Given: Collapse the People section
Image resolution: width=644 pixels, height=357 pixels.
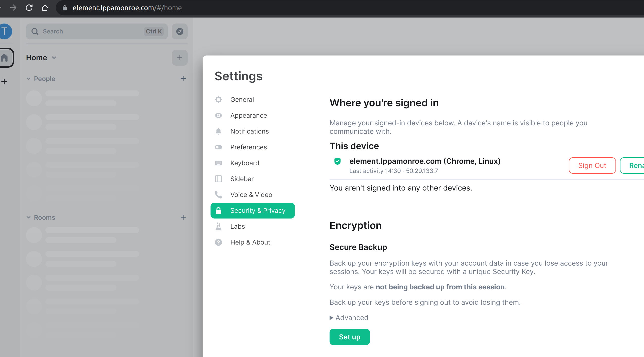Looking at the screenshot, I should click(29, 79).
